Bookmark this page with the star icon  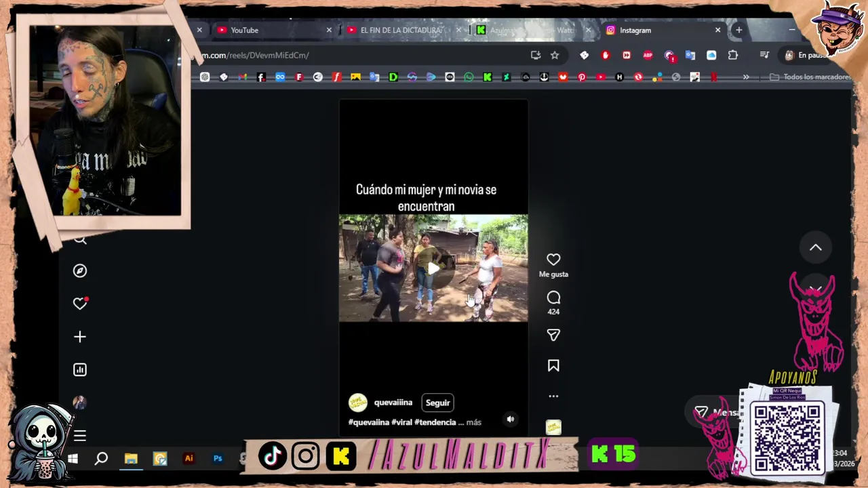[555, 55]
